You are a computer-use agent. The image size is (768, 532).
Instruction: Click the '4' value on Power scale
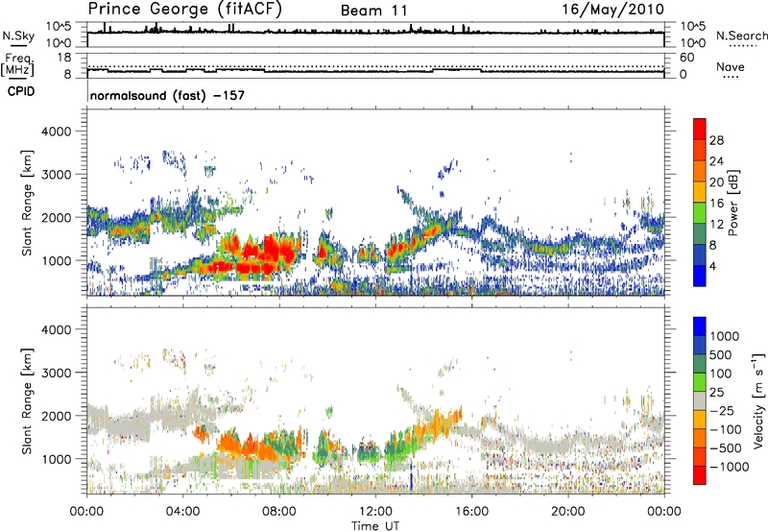click(713, 266)
